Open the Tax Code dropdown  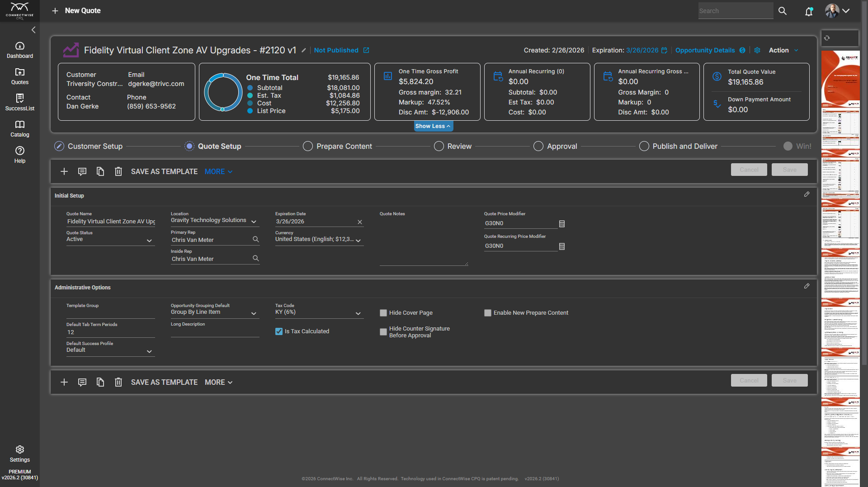(x=358, y=313)
